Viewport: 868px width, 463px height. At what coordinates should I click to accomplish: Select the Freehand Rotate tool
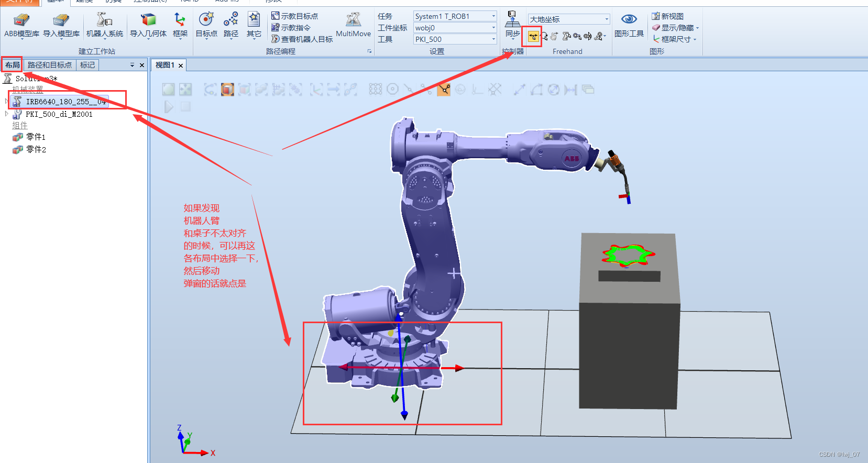545,36
